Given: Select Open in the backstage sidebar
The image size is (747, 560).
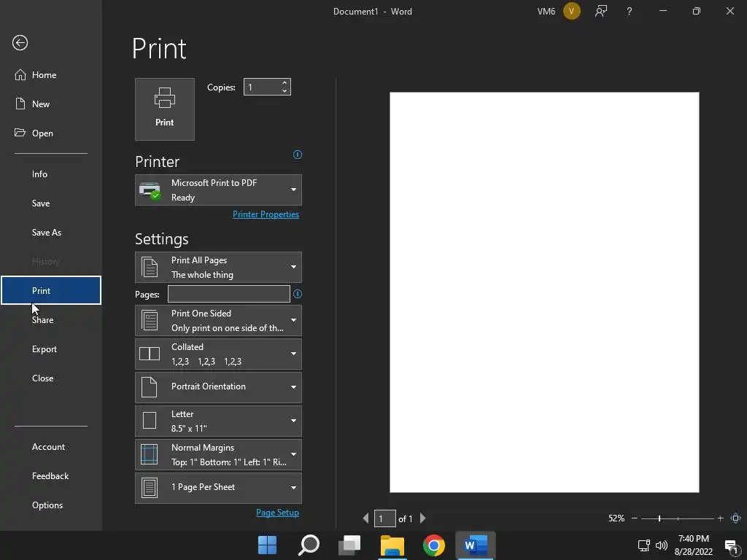Looking at the screenshot, I should 51,133.
